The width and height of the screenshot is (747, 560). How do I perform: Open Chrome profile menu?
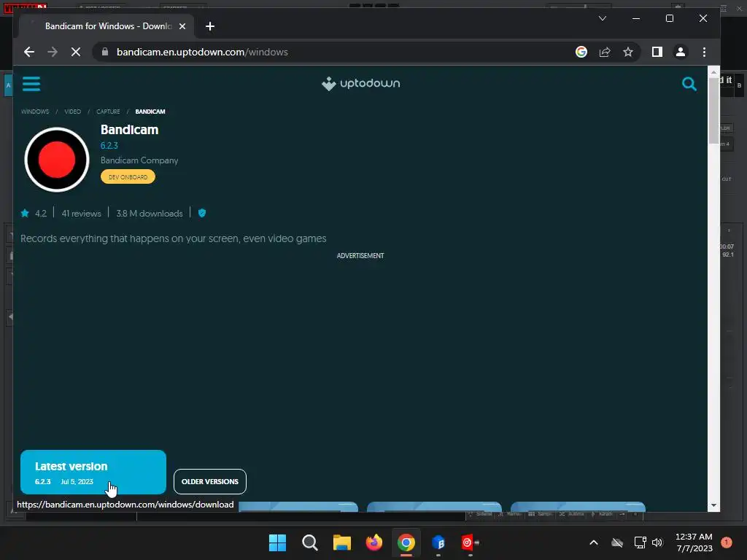(681, 52)
